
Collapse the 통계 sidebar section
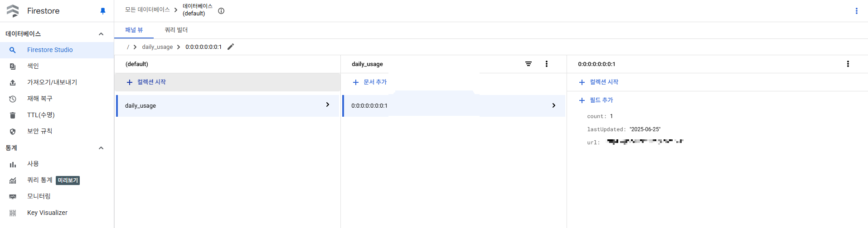click(x=101, y=148)
